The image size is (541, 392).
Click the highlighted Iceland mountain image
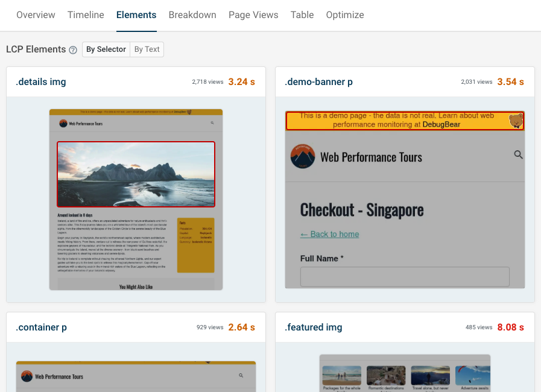(x=136, y=174)
